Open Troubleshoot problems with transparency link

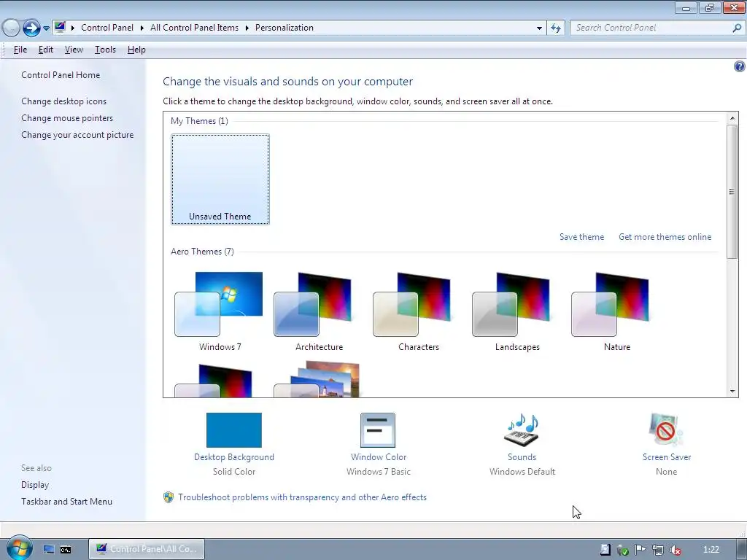(302, 497)
